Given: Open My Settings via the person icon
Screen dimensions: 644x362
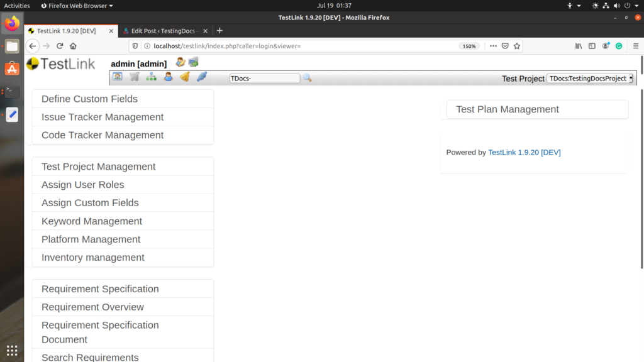Looking at the screenshot, I should coord(168,77).
